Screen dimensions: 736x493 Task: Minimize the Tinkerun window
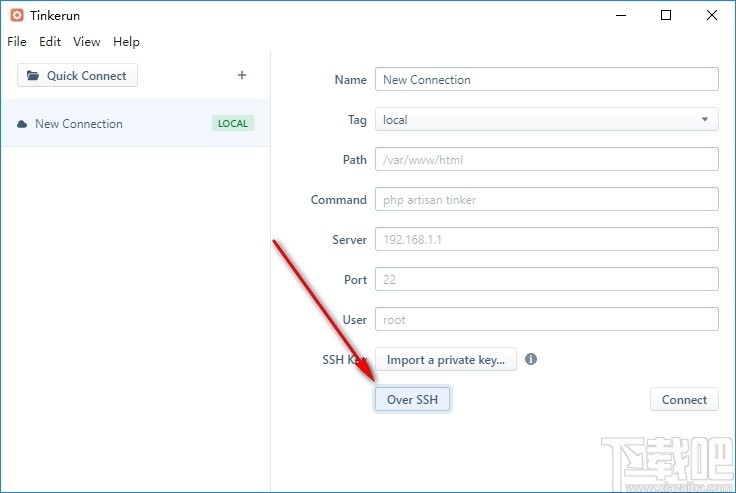coord(621,15)
